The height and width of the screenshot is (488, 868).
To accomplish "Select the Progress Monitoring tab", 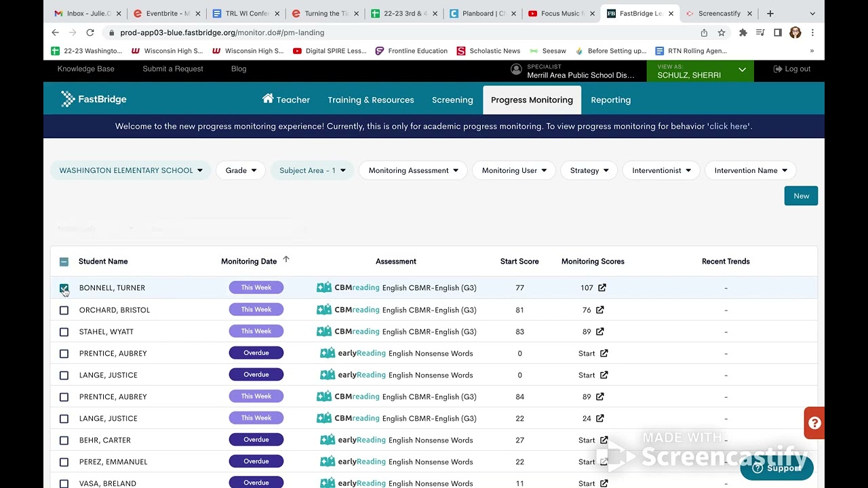I will pos(532,100).
